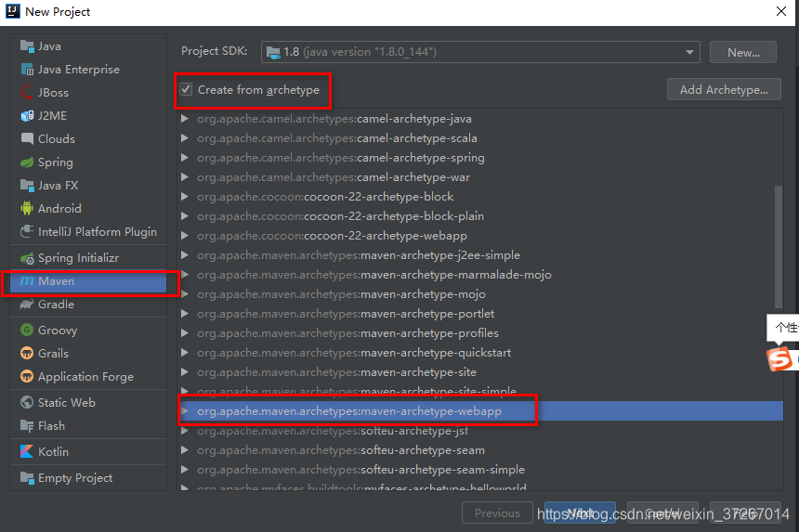Click the Previous button
Viewport: 799px width, 532px height.
pyautogui.click(x=497, y=513)
